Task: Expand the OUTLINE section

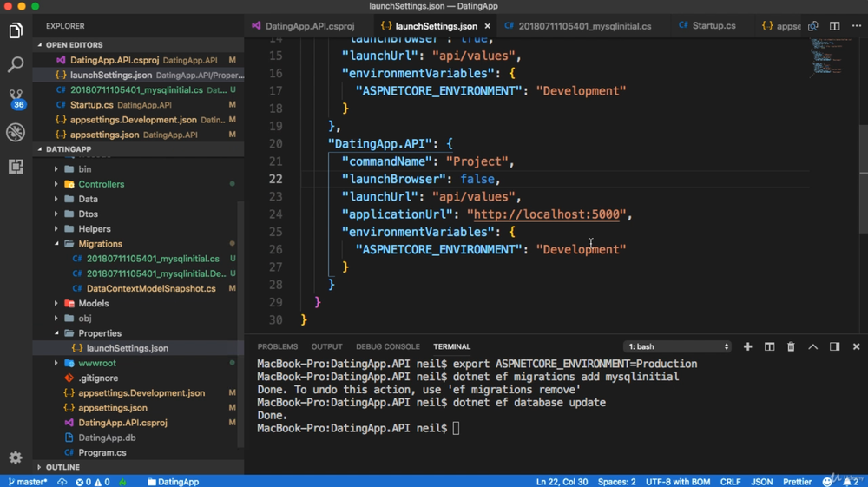Action: coord(62,467)
